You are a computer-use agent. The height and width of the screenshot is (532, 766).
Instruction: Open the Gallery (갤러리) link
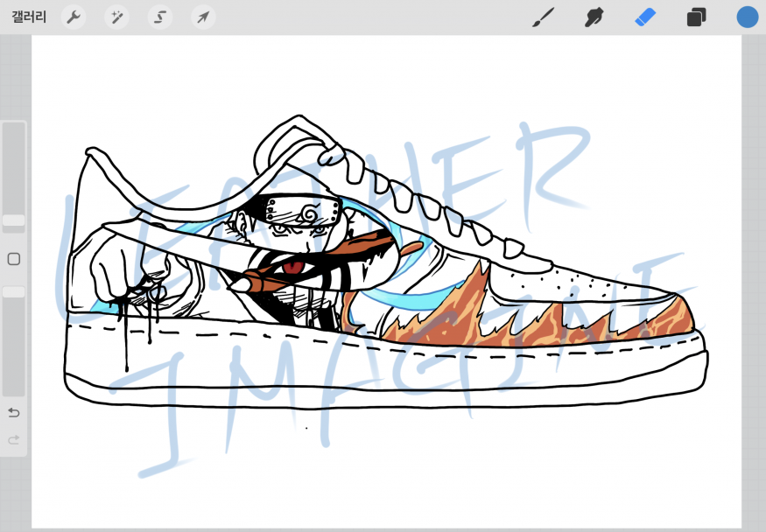point(29,17)
